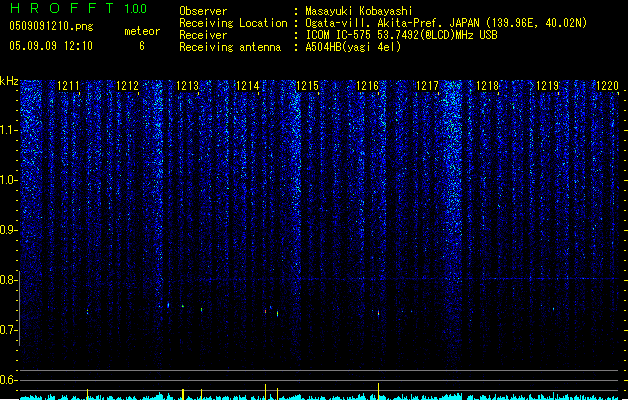The width and height of the screenshot is (629, 400).
Task: Click the HROFFT 1.0.0 title text
Action: pyautogui.click(x=78, y=8)
